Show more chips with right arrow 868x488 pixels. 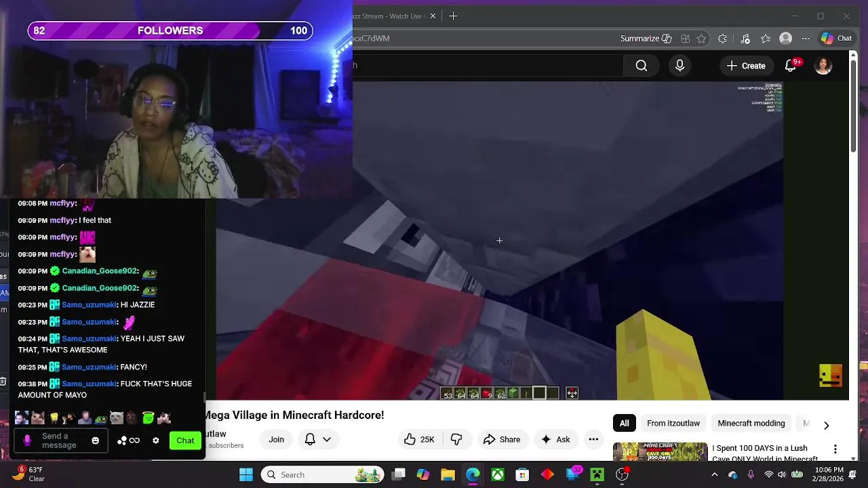pyautogui.click(x=826, y=425)
